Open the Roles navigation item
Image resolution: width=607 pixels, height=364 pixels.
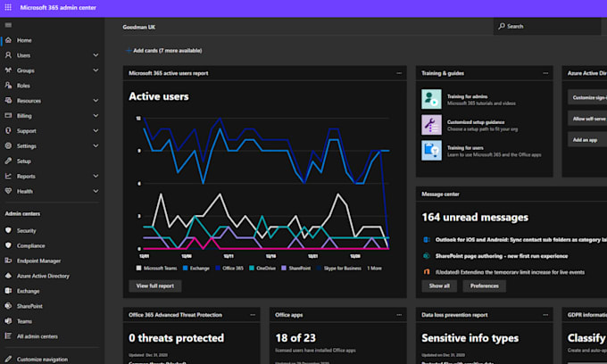click(23, 86)
